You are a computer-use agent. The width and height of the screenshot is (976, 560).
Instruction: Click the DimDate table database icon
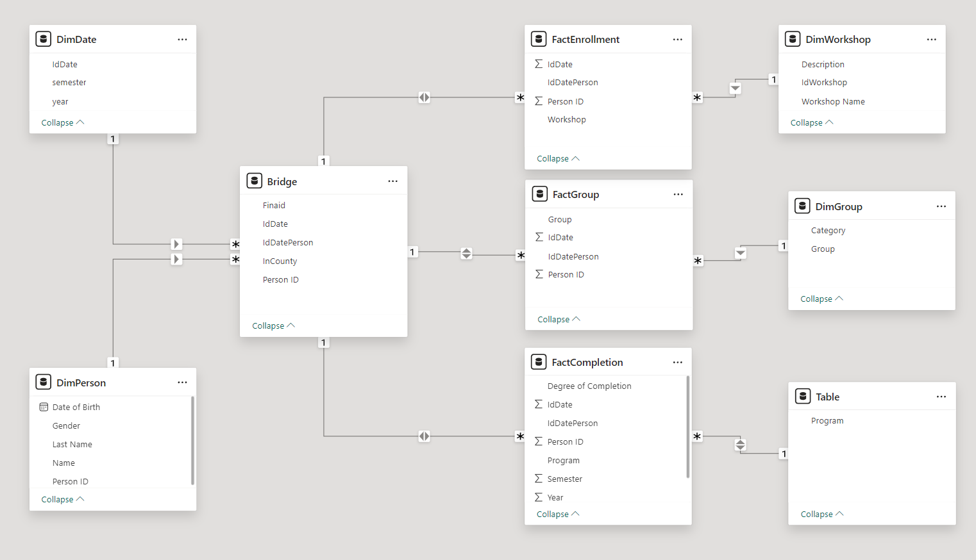point(44,39)
